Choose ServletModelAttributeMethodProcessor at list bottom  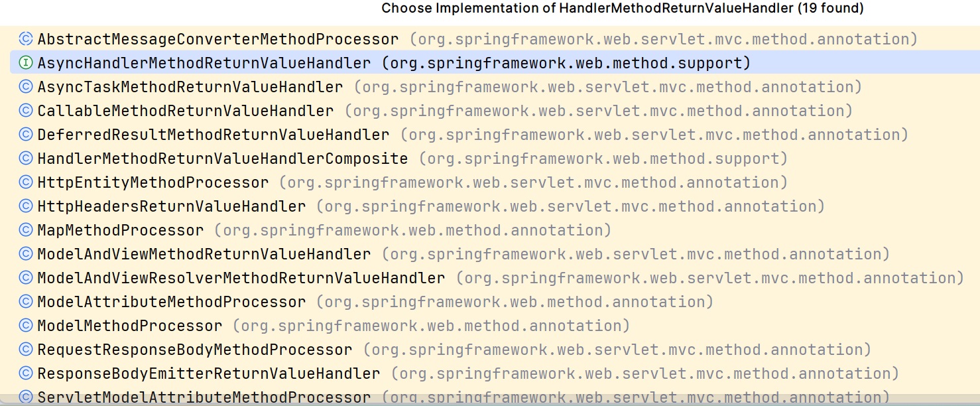tap(204, 397)
